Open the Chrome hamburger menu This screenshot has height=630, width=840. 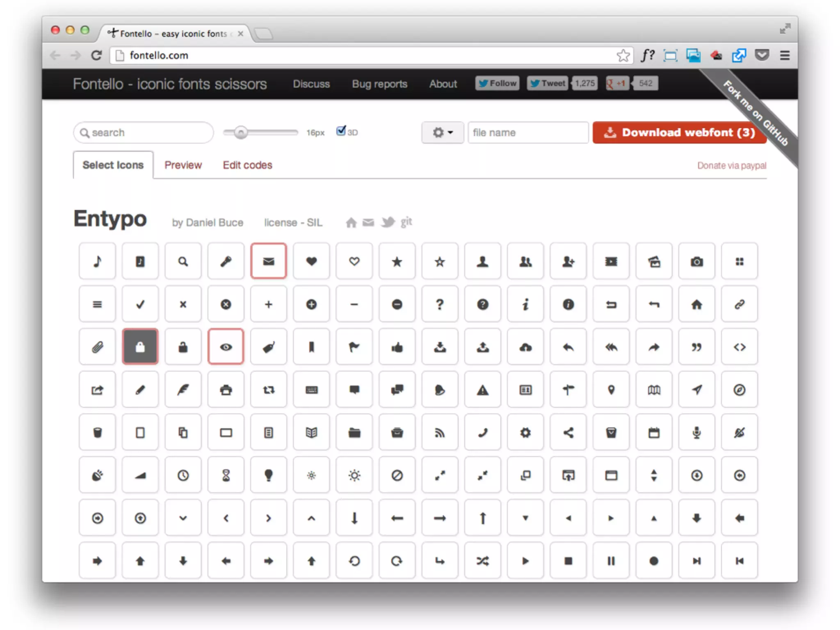[x=784, y=55]
